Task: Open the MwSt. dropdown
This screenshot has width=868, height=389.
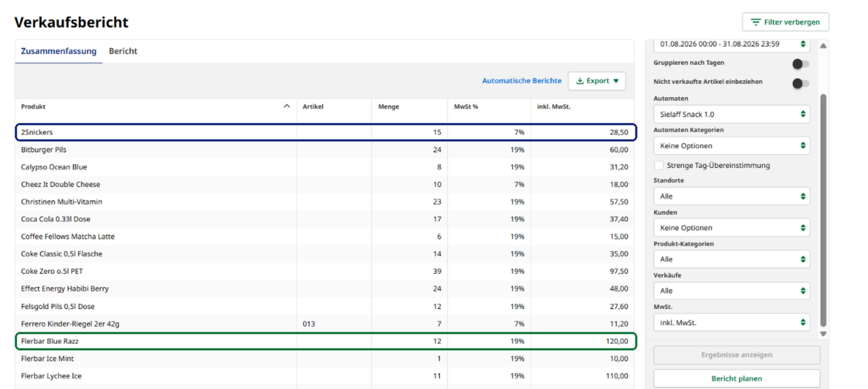Action: pos(732,322)
